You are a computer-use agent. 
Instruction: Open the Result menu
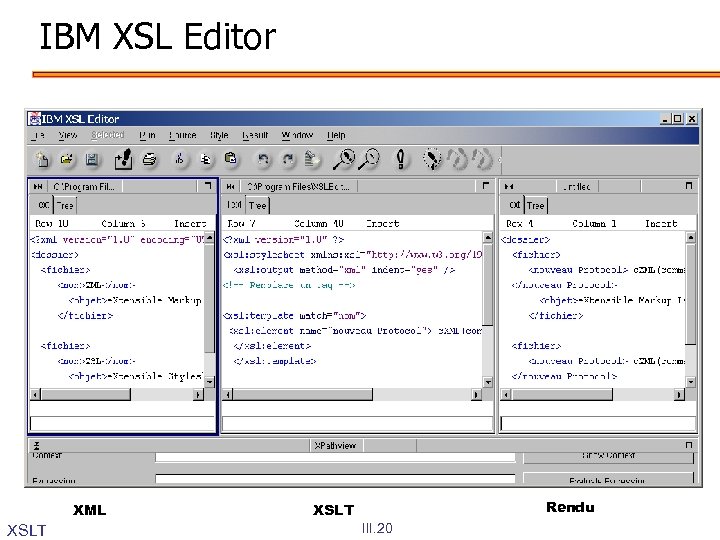(x=255, y=135)
